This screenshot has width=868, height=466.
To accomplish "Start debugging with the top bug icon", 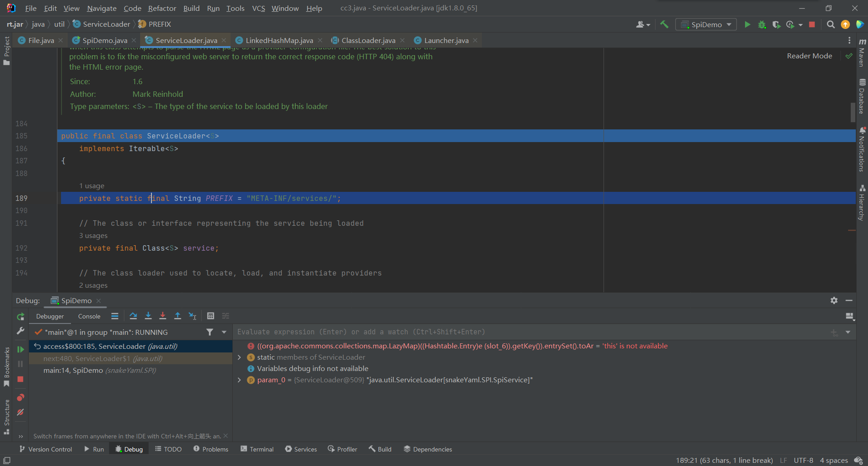I will pyautogui.click(x=762, y=24).
